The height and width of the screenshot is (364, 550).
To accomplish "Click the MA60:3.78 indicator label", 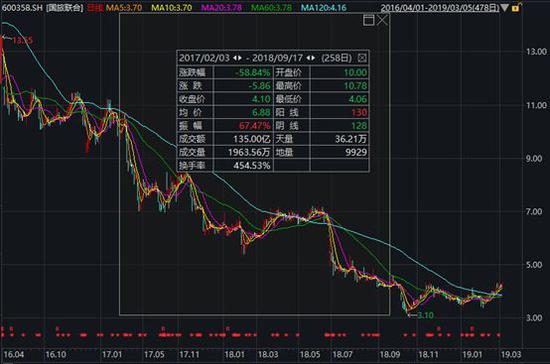I will [271, 7].
